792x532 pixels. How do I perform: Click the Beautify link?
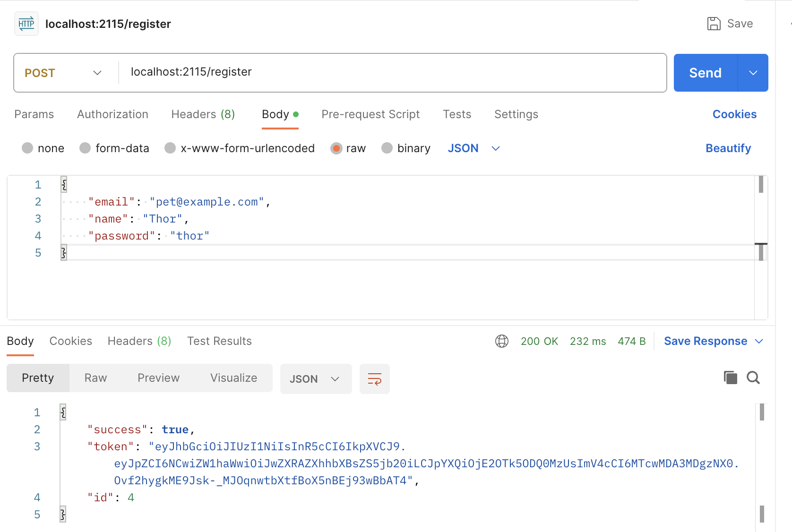tap(728, 148)
